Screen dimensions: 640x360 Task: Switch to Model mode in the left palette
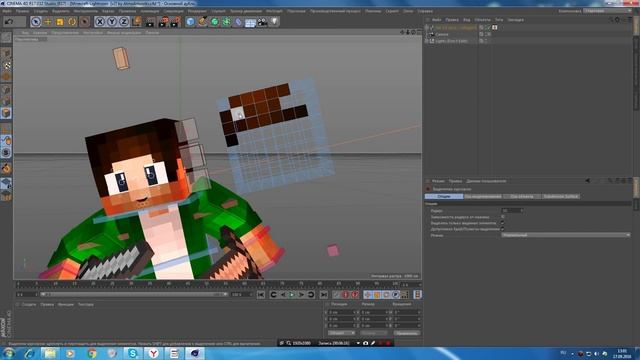click(x=6, y=53)
